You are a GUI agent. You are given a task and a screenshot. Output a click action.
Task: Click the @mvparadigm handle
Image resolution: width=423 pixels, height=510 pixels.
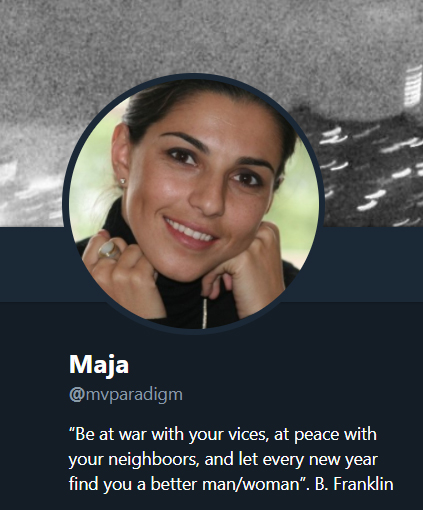pyautogui.click(x=126, y=395)
